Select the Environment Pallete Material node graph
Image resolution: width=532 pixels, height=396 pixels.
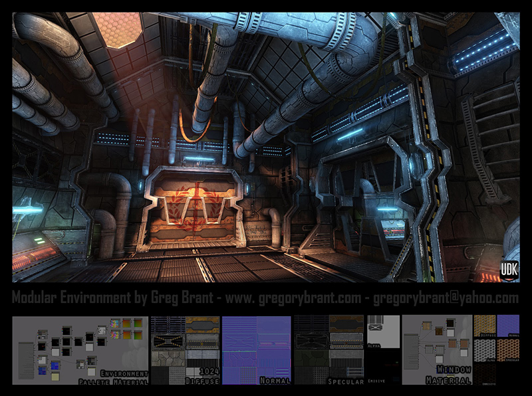click(80, 350)
